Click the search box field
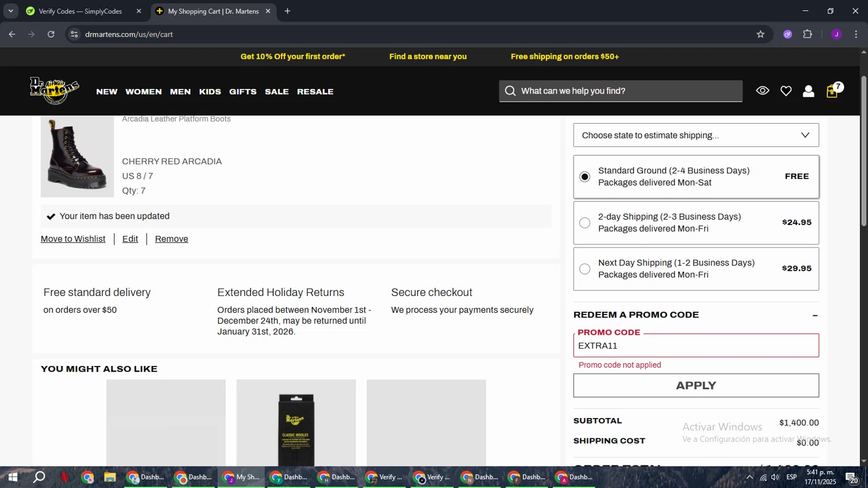The image size is (868, 488). (x=621, y=91)
